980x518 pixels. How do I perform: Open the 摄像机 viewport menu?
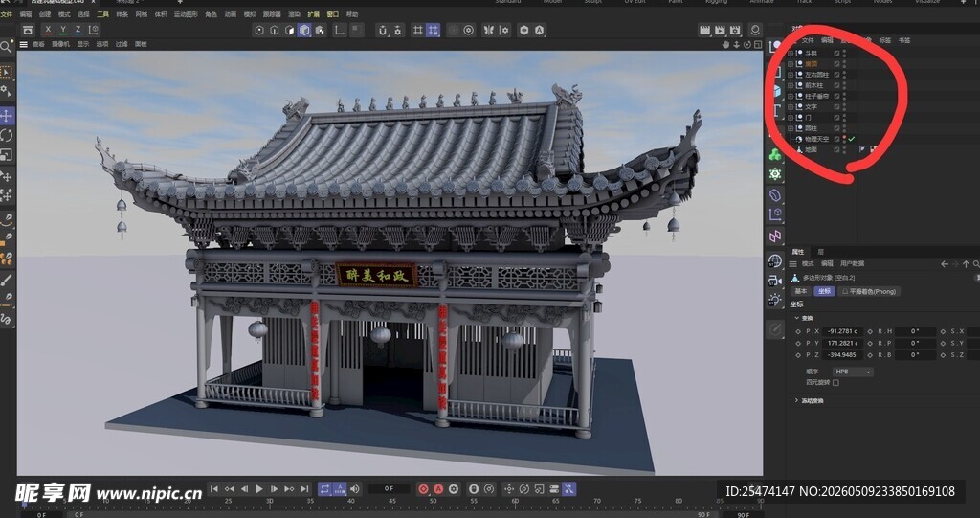tap(60, 44)
